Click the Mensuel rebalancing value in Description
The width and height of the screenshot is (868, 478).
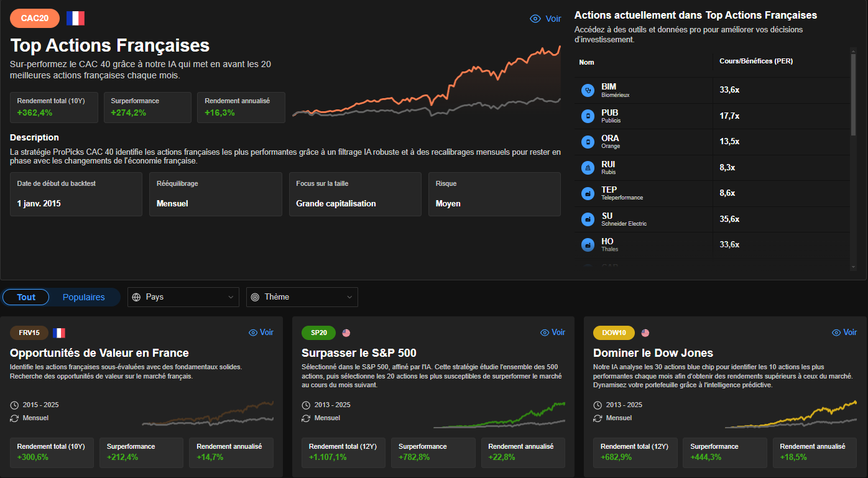pos(172,204)
